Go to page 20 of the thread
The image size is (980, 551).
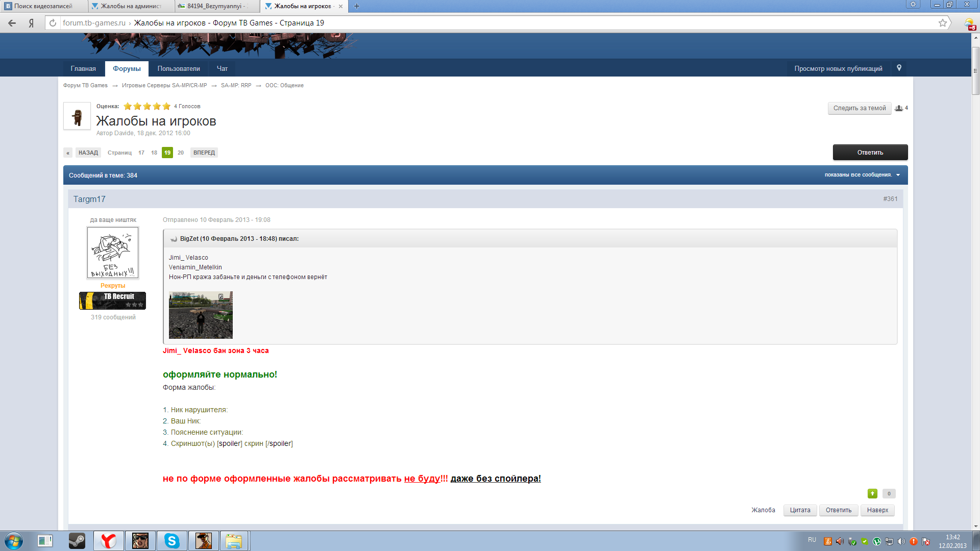point(181,153)
